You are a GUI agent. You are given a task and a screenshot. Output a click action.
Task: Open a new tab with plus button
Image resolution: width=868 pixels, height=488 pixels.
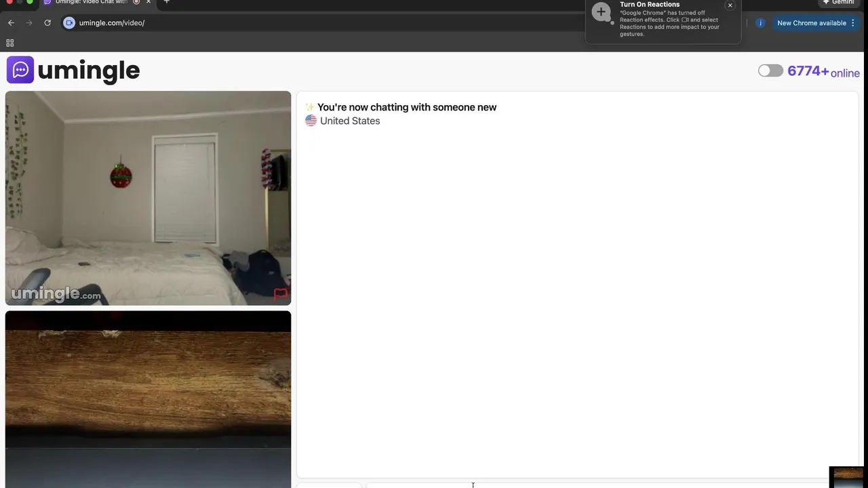167,2
